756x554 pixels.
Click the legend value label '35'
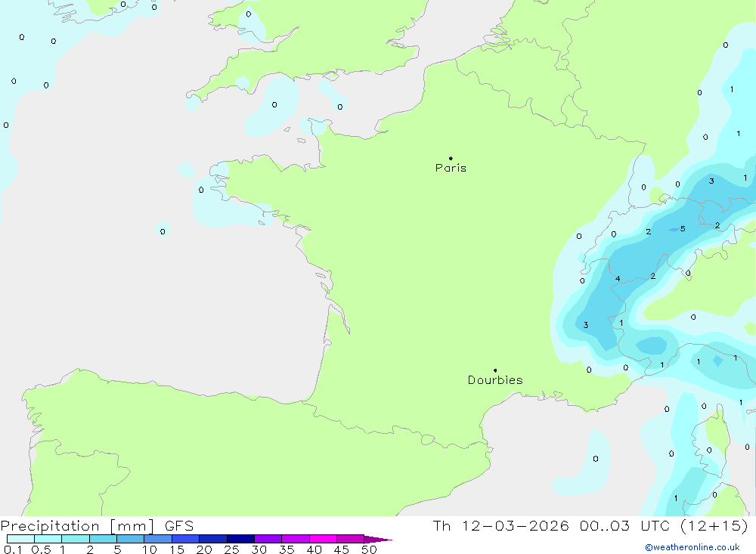tap(287, 549)
